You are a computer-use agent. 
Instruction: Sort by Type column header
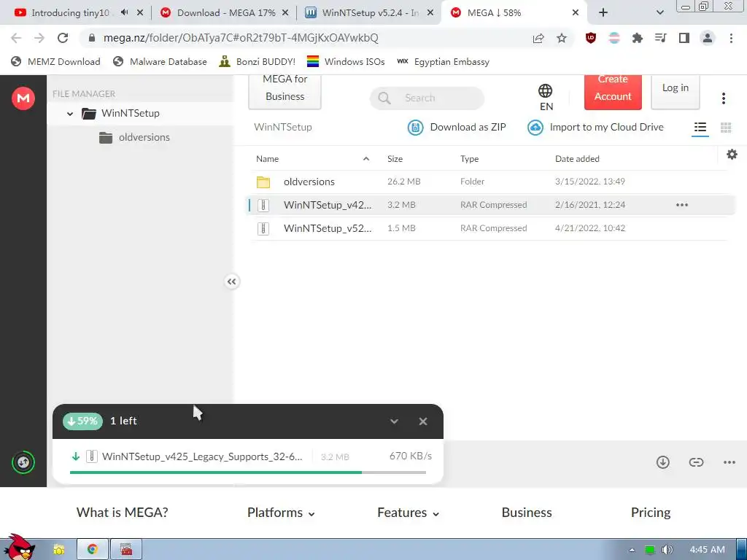(469, 158)
